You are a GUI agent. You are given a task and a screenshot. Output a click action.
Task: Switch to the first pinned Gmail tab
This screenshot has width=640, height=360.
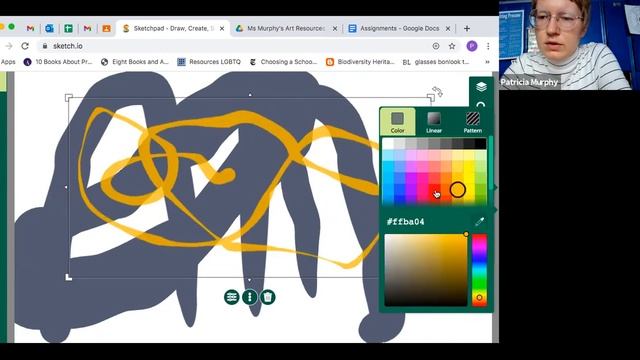tap(30, 29)
